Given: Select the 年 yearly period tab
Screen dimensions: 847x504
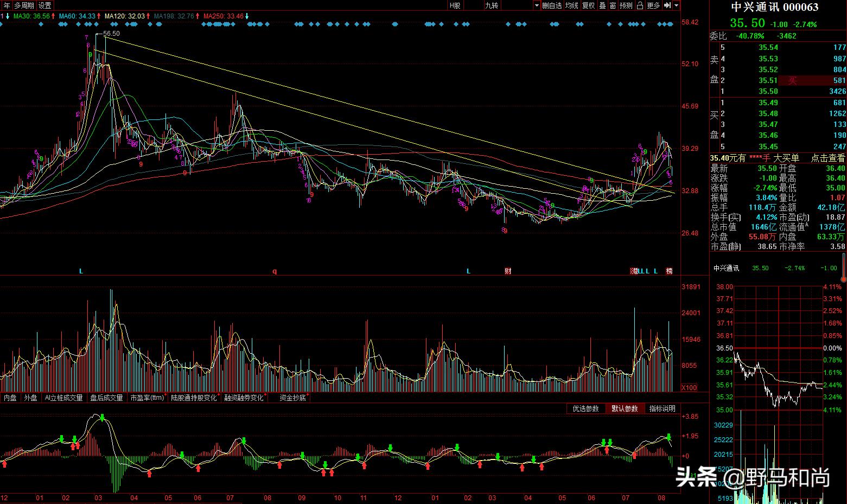Looking at the screenshot, I should [7, 5].
